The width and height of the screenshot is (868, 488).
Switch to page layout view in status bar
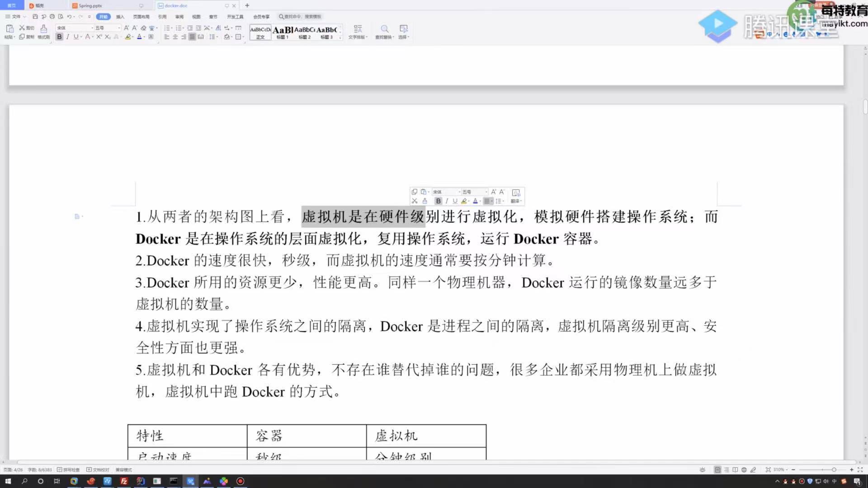[717, 470]
